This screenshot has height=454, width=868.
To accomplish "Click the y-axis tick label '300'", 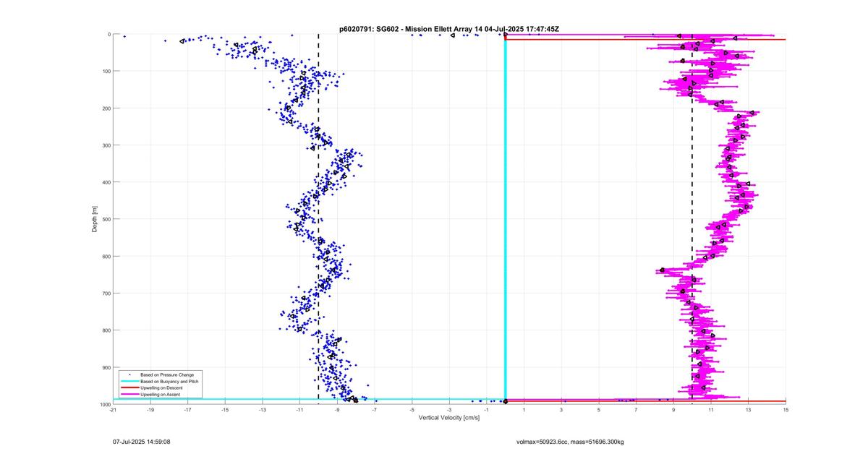I will click(106, 145).
